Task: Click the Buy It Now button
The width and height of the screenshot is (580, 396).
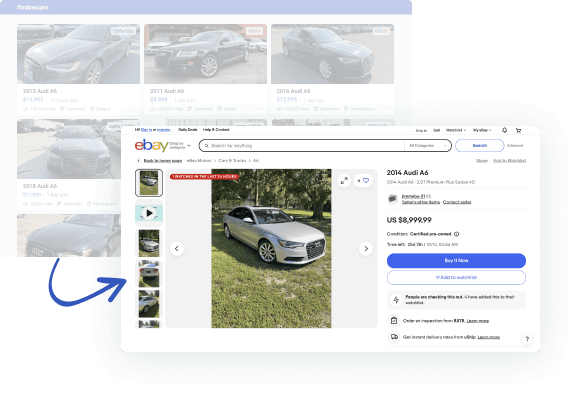Action: coord(456,261)
